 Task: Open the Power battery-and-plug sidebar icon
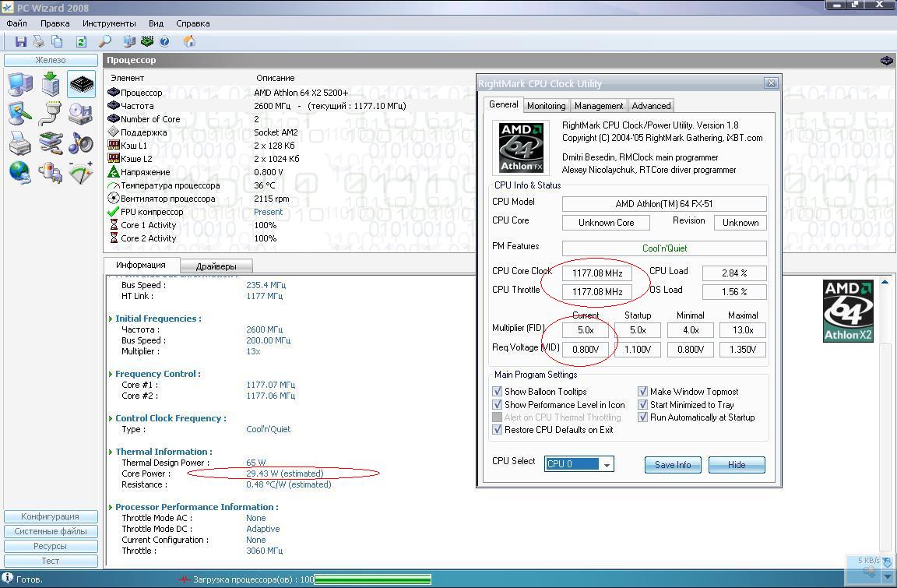coord(51,173)
